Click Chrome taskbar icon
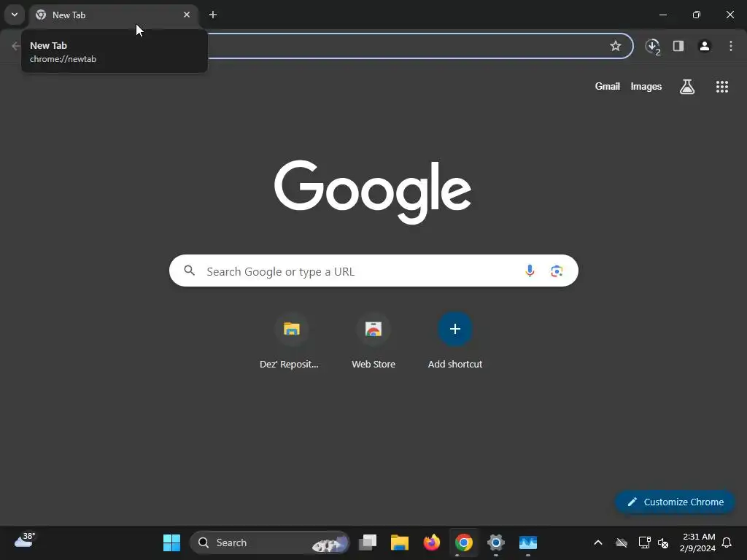Viewport: 747px width, 560px height. 463,542
